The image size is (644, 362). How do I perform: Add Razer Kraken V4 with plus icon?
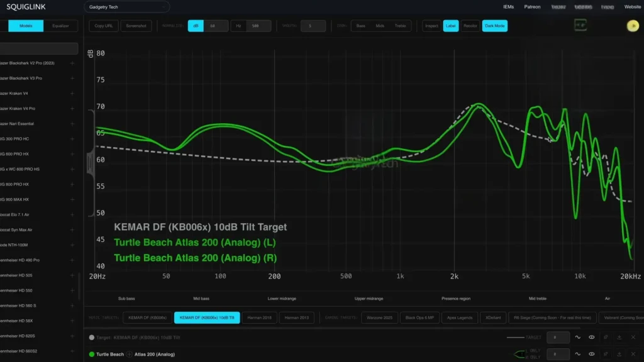(72, 94)
